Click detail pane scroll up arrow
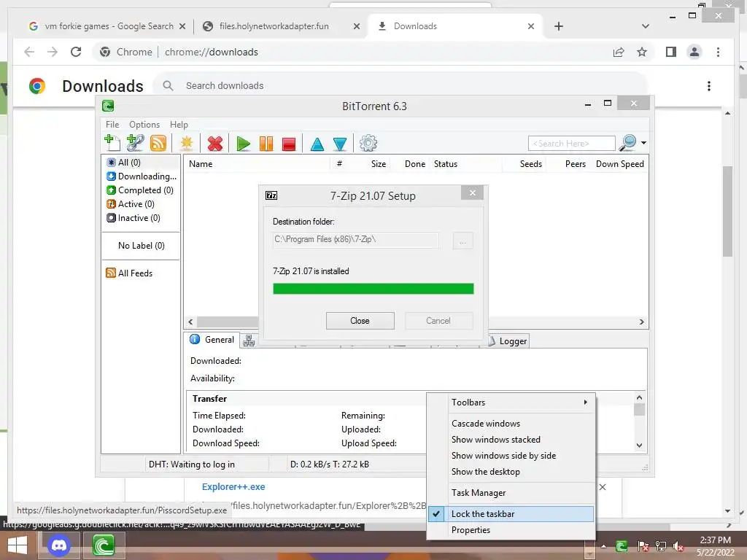The width and height of the screenshot is (747, 560). pyautogui.click(x=639, y=397)
